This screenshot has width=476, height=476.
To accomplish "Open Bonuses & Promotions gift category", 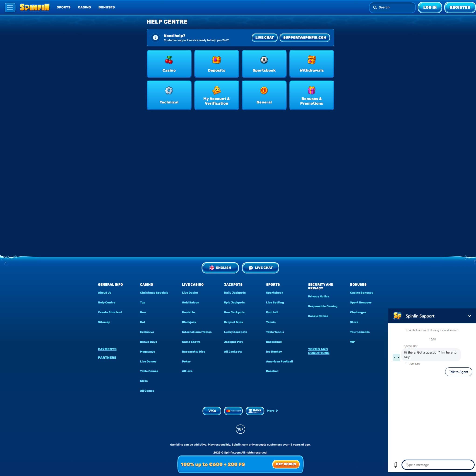I will (312, 95).
